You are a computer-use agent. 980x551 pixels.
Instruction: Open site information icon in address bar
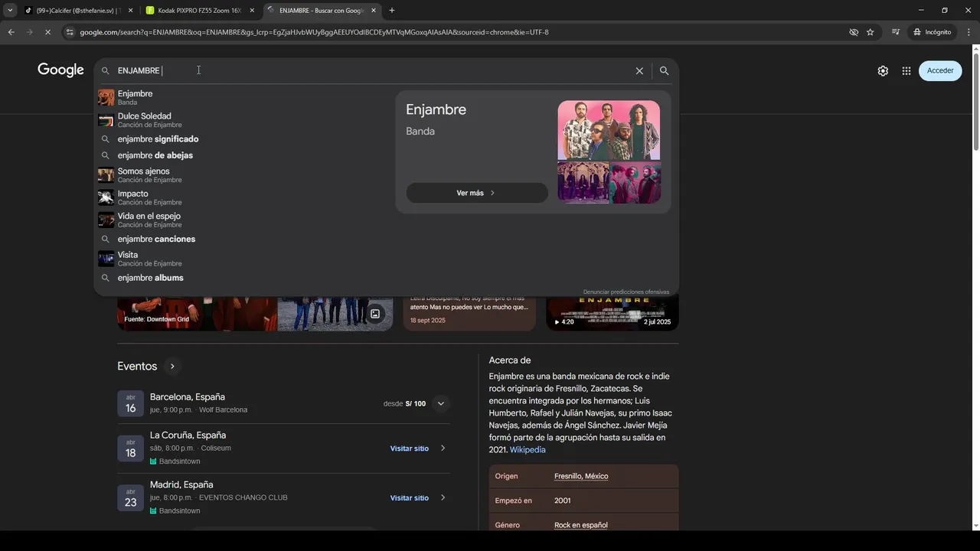[70, 32]
